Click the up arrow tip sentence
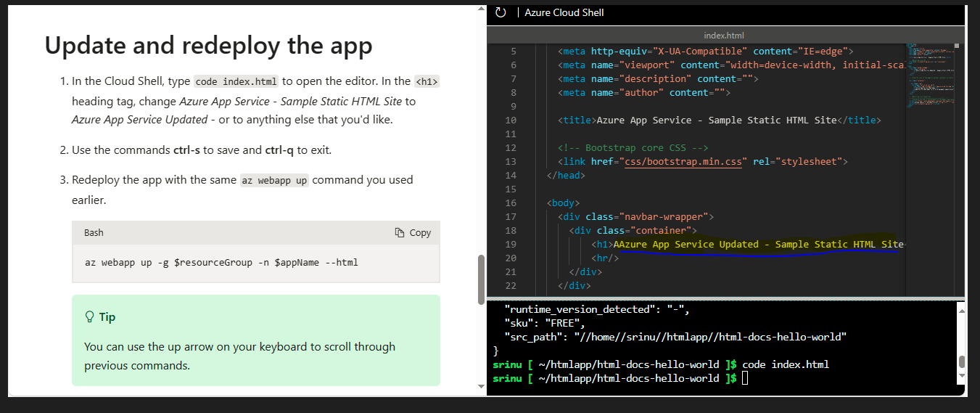The height and width of the screenshot is (413, 980). tap(239, 356)
